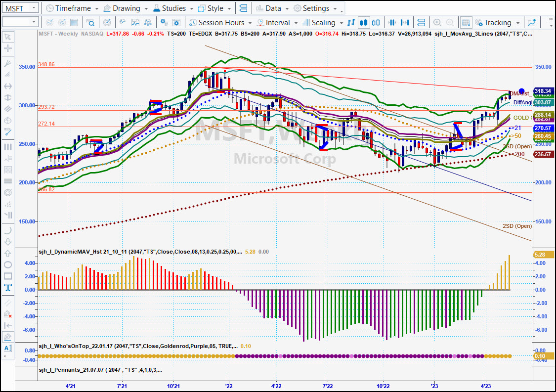The image size is (556, 392).
Task: Toggle filled candlestick chart style
Action: tap(363, 23)
